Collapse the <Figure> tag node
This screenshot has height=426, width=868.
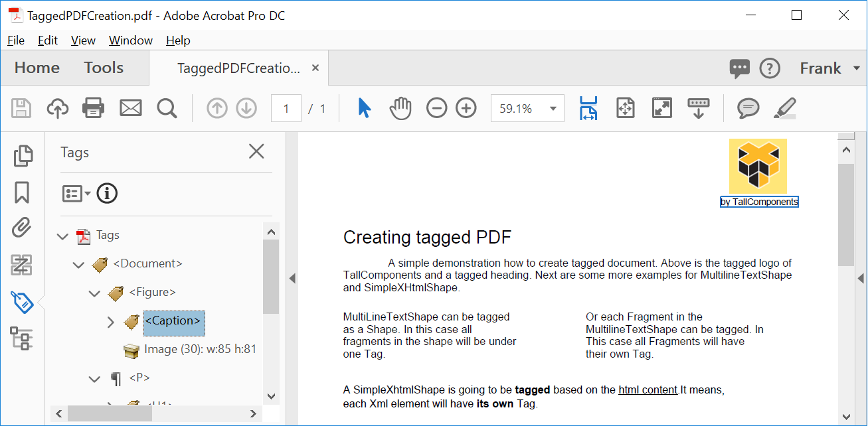pos(95,293)
